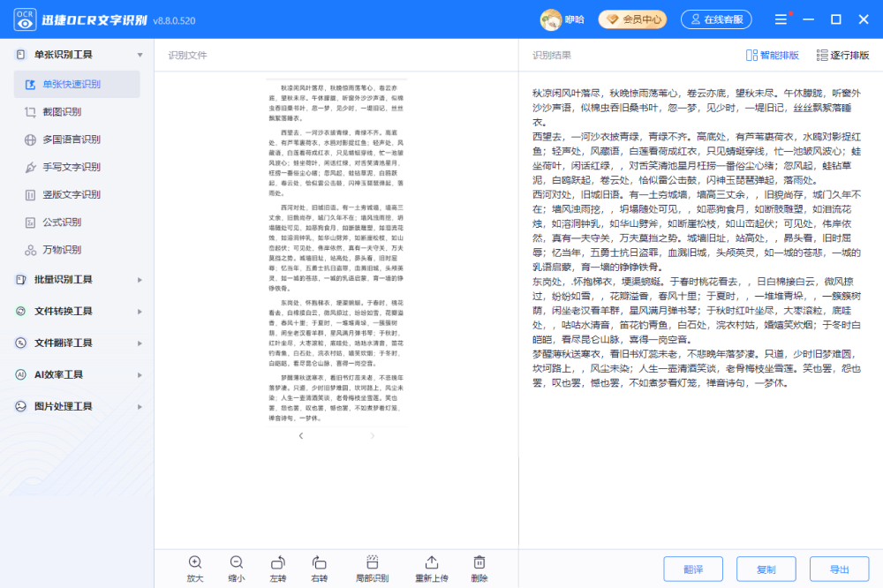Click the 文件翻译工具 icon
Screen dimensions: 883x588
click(x=21, y=343)
